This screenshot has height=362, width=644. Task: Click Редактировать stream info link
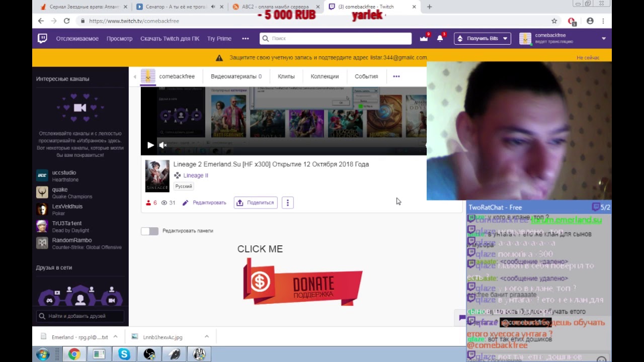tap(204, 203)
